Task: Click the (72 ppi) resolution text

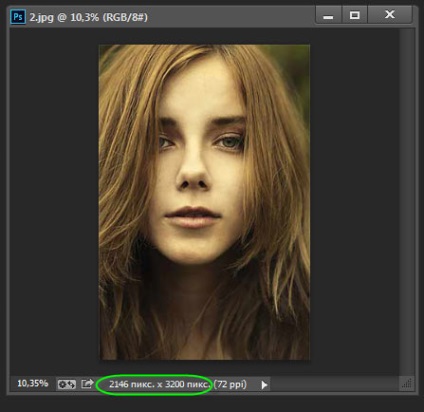Action: 230,384
